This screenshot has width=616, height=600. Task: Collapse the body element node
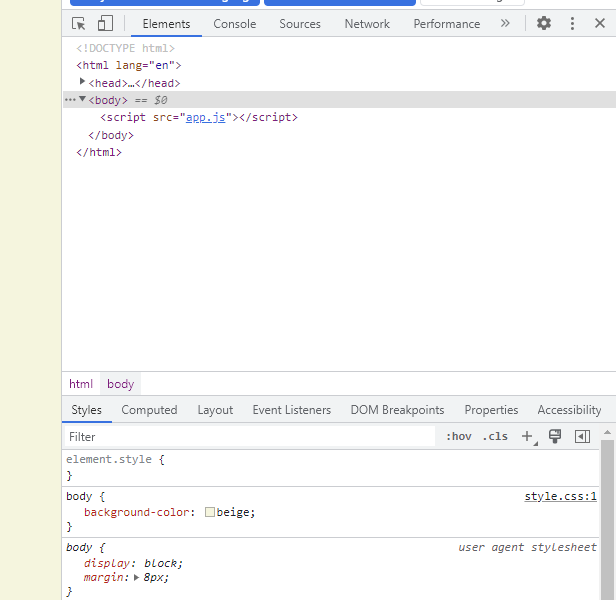coord(82,99)
